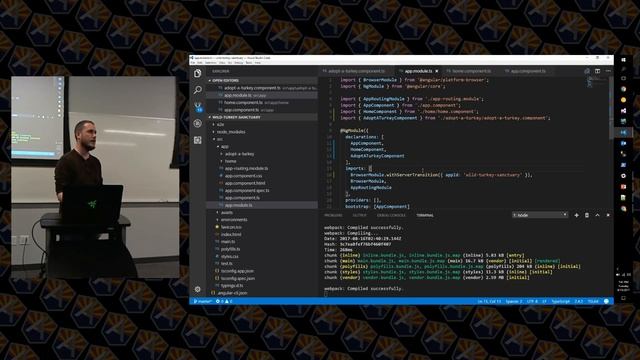The height and width of the screenshot is (360, 640).
Task: Switch to app.component.ts editor tab
Action: (527, 71)
